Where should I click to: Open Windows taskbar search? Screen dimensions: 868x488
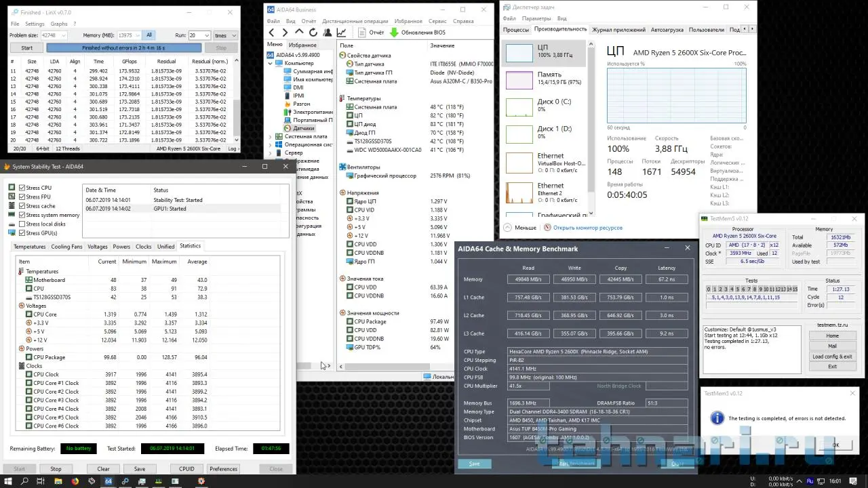(25, 481)
